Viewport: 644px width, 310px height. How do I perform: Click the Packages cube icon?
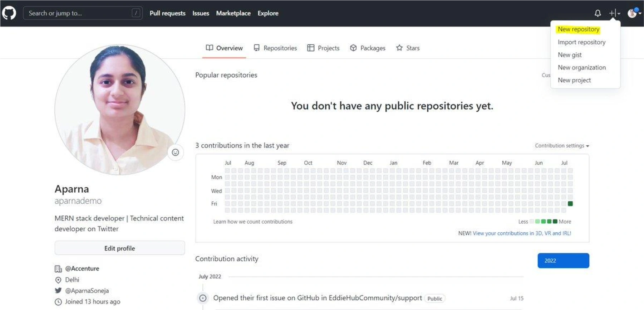pyautogui.click(x=353, y=48)
